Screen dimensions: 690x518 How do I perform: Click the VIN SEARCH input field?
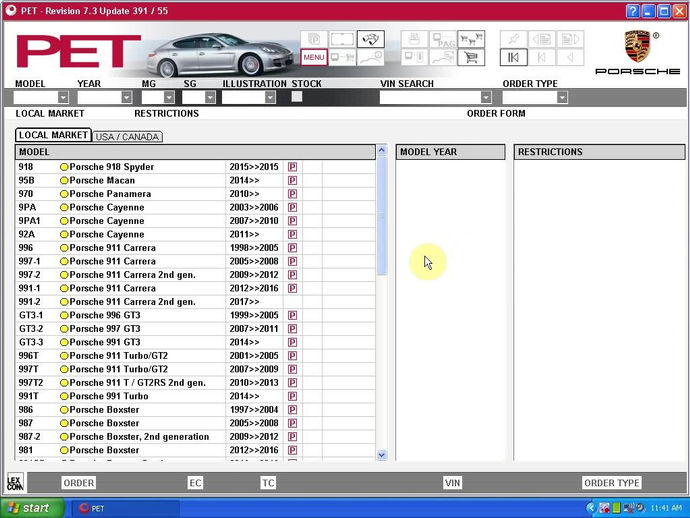(430, 97)
